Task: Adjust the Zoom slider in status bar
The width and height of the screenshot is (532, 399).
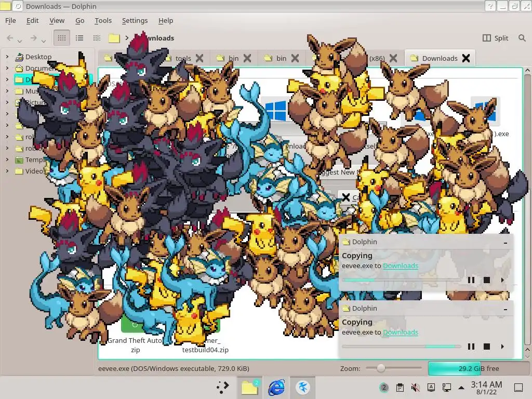Action: (394, 368)
